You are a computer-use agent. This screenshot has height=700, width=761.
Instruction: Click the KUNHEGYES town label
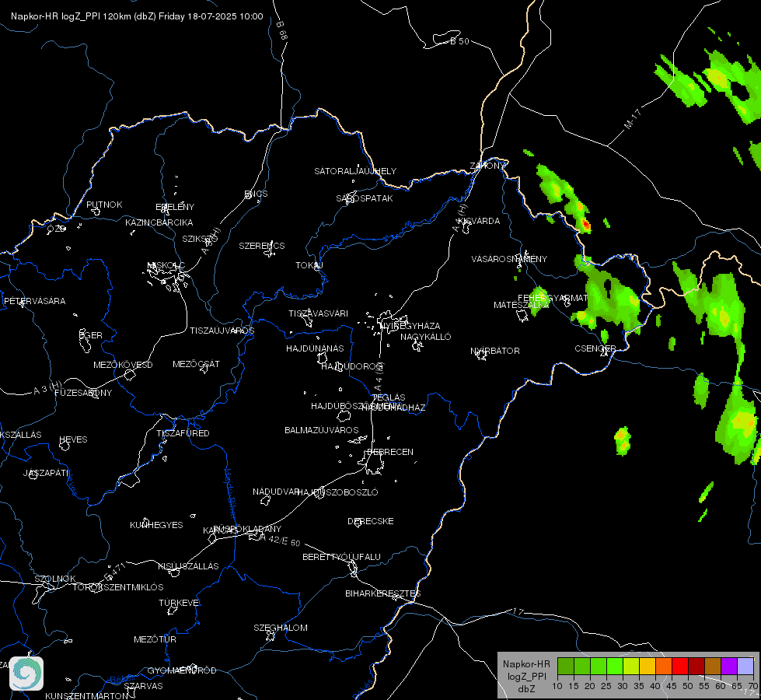(x=156, y=525)
